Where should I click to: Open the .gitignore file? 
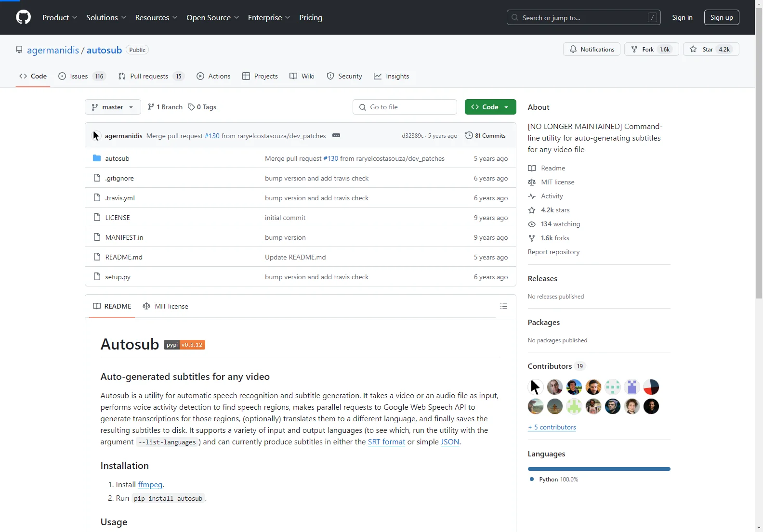[119, 178]
